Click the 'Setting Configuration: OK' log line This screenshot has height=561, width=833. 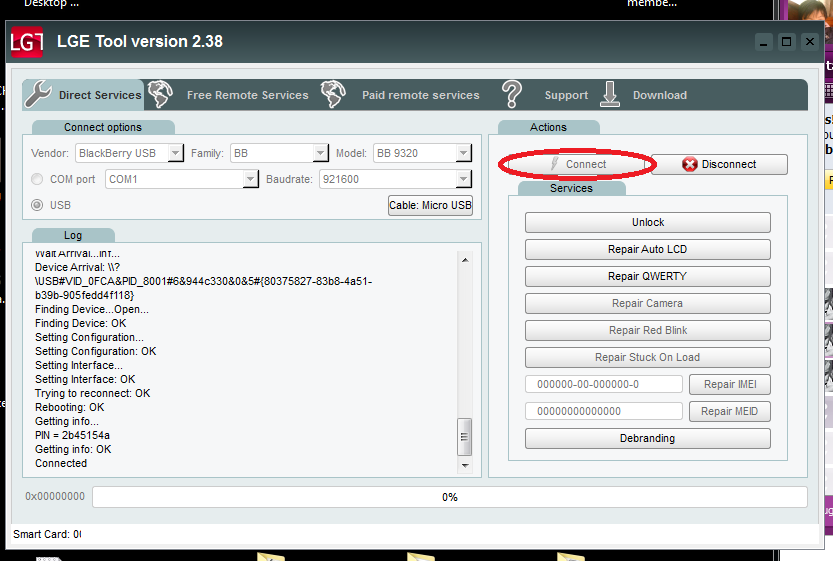pyautogui.click(x=96, y=352)
